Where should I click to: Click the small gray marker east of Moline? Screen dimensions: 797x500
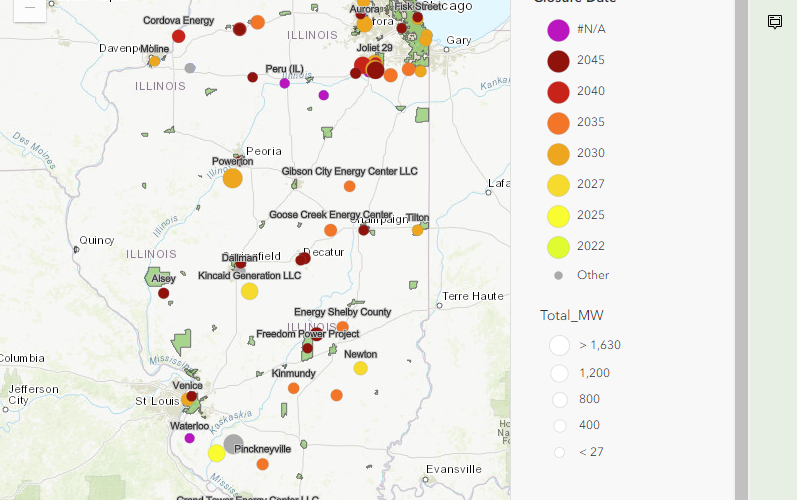click(x=190, y=68)
